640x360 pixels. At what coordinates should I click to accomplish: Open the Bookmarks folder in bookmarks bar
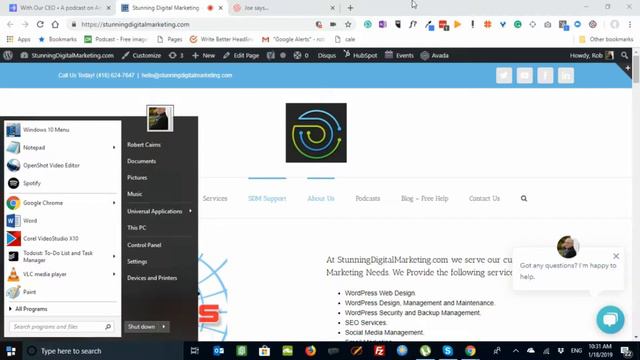[58, 40]
